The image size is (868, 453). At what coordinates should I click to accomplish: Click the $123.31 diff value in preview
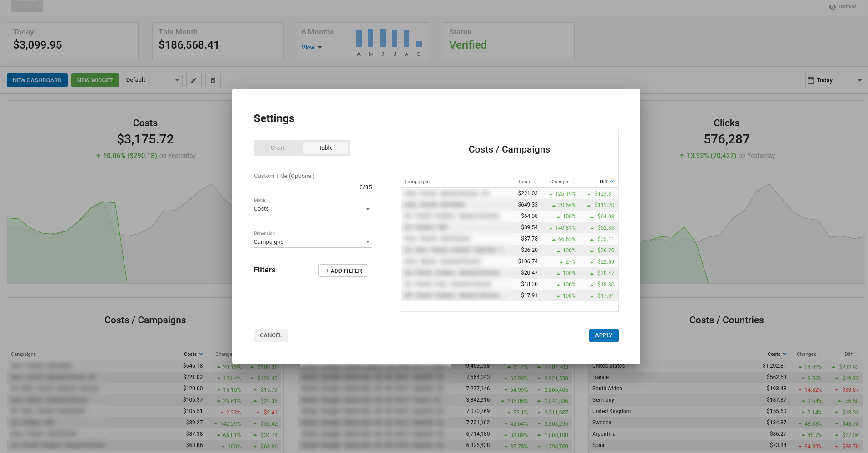click(x=604, y=194)
